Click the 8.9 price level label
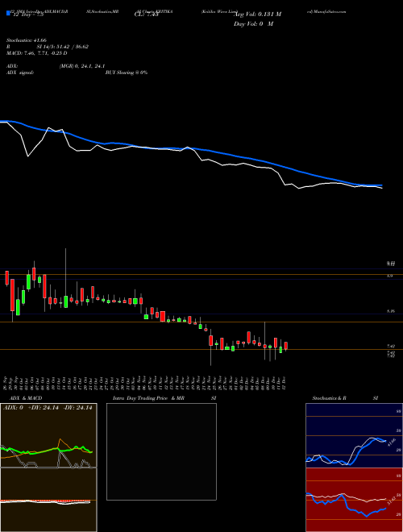The width and height of the screenshot is (403, 532). point(389,276)
